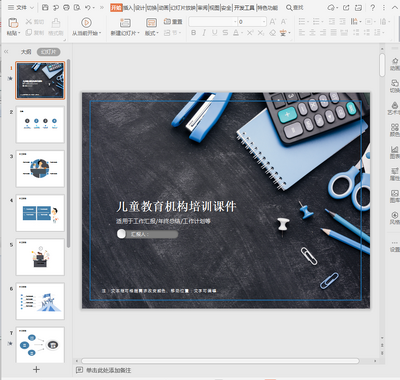Click the Share export icon
Viewport: 400px width, 380px height.
point(346,7)
